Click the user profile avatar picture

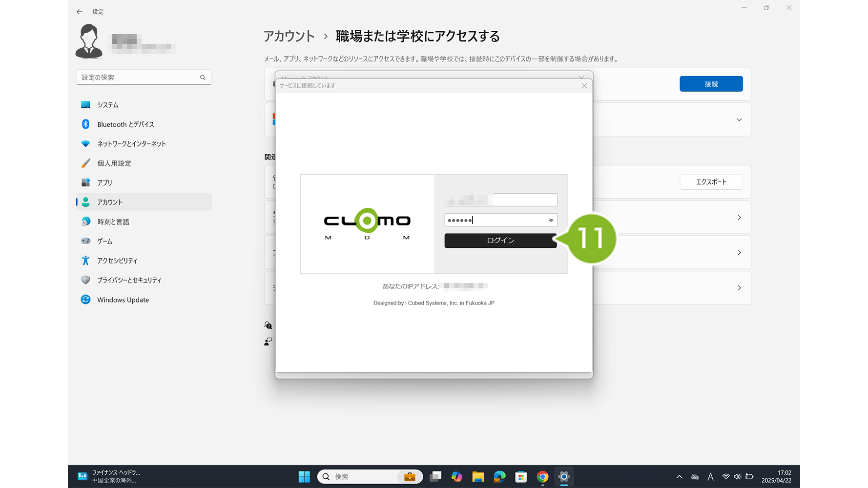[x=89, y=41]
